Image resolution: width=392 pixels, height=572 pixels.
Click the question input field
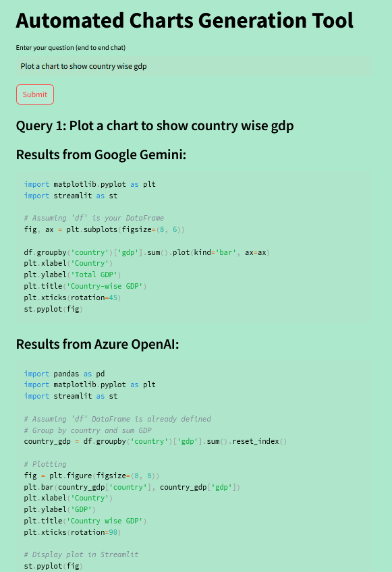[x=196, y=66]
